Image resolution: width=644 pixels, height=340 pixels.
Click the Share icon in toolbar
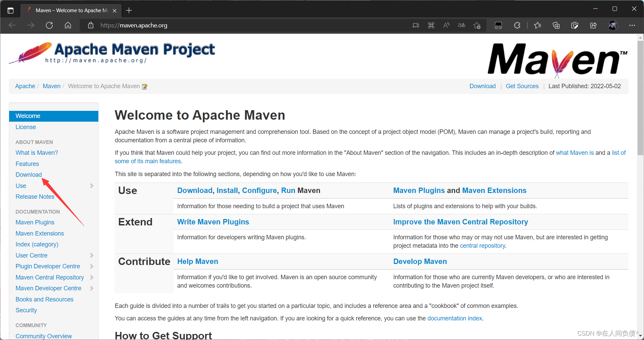[x=593, y=25]
